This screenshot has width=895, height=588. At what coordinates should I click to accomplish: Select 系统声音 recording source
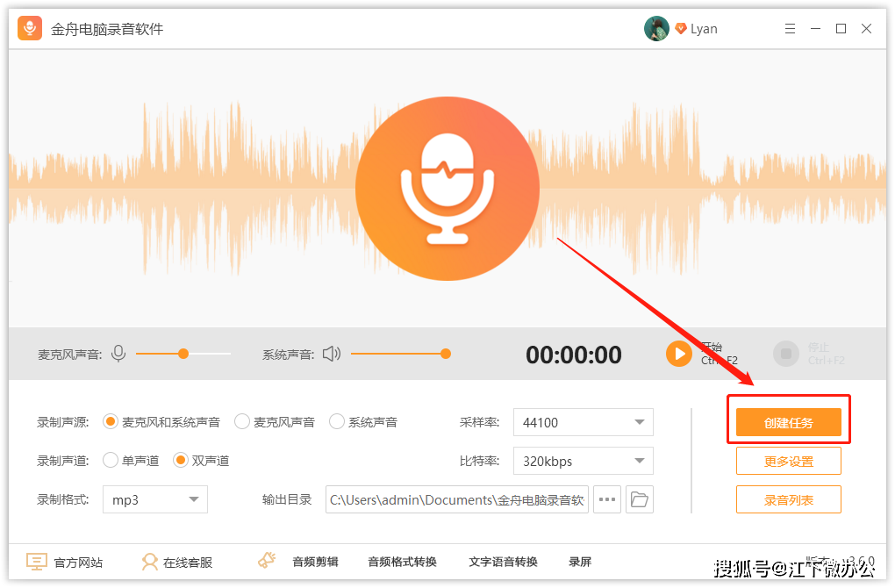click(x=363, y=422)
